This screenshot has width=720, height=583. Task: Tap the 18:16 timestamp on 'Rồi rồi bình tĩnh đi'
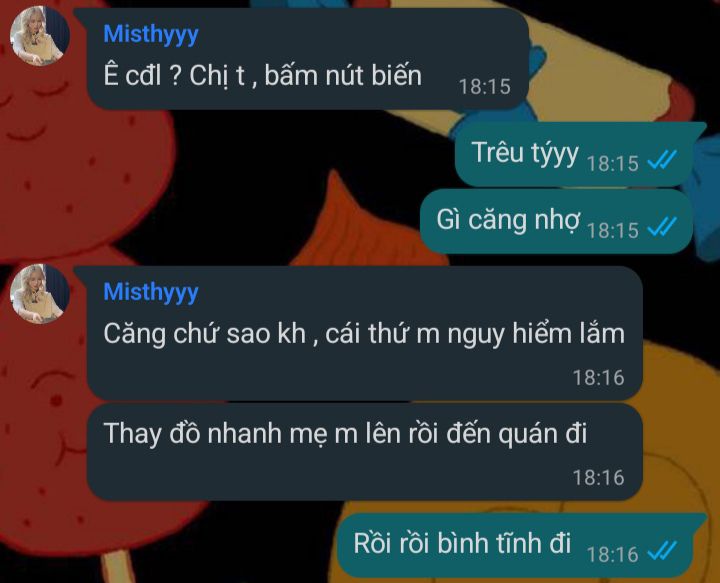click(x=613, y=555)
